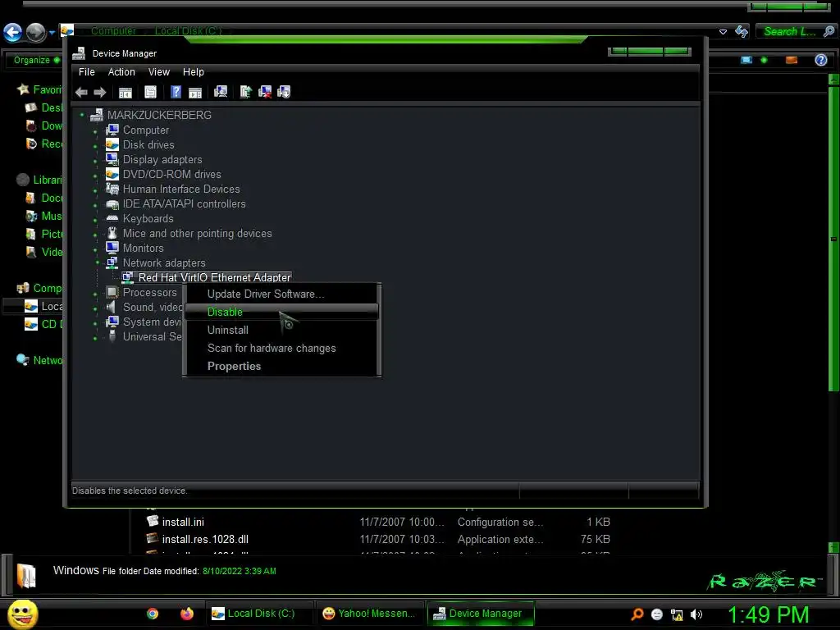Expand the DVD/CD-ROM drives node

pos(95,176)
